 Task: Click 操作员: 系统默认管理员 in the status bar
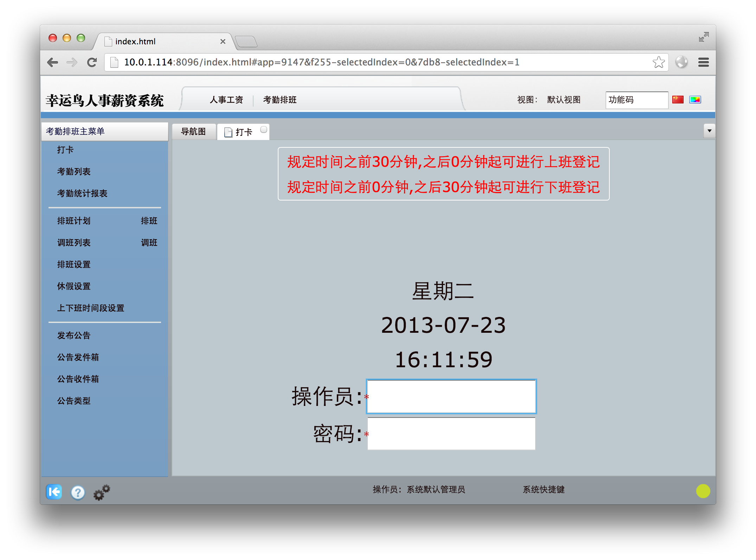coord(419,490)
